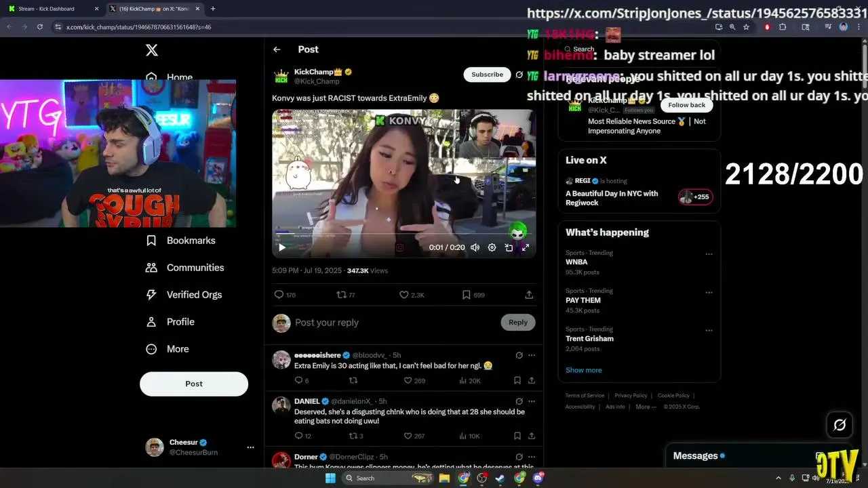
Task: Open the Privacy Policy link
Action: tap(631, 396)
